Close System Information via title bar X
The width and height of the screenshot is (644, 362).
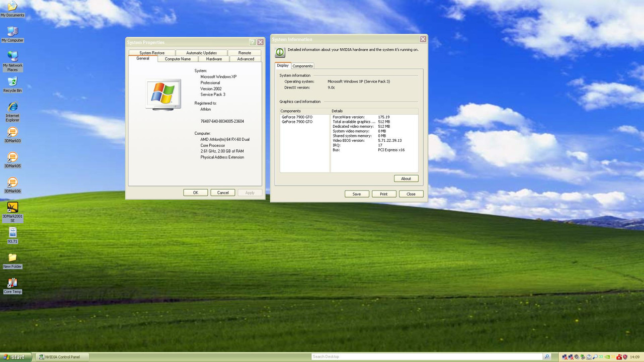click(x=423, y=39)
